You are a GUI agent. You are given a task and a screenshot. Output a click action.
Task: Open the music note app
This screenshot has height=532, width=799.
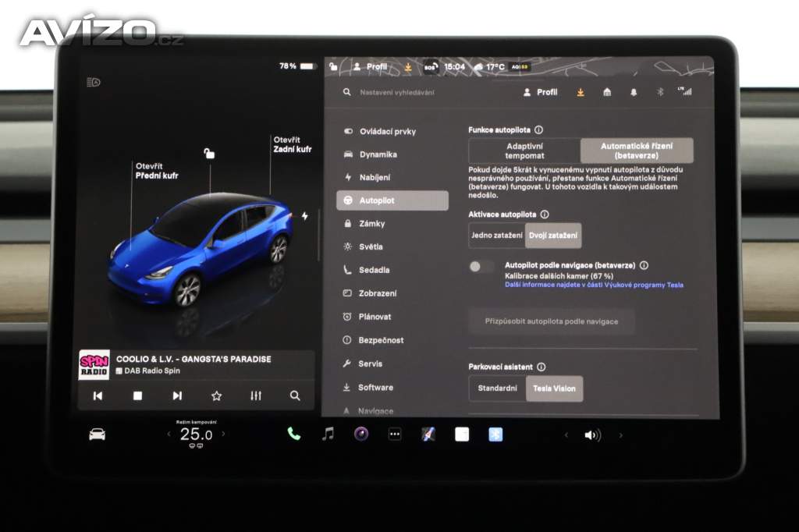328,434
